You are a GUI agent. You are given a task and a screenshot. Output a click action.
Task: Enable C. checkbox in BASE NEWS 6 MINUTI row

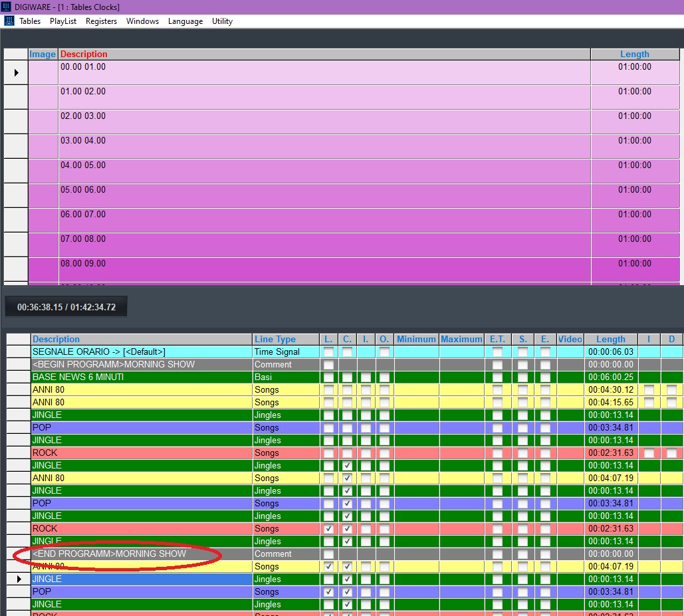347,377
